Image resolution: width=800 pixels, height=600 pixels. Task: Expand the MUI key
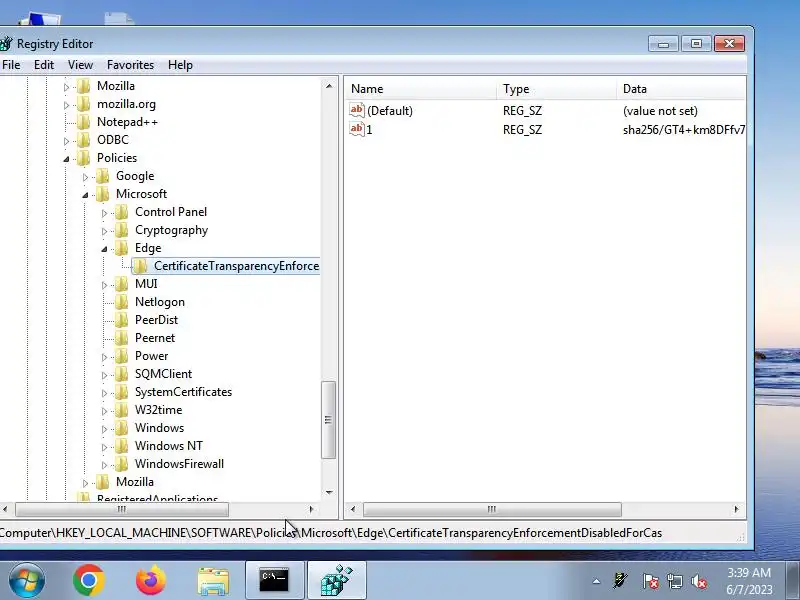pyautogui.click(x=104, y=285)
